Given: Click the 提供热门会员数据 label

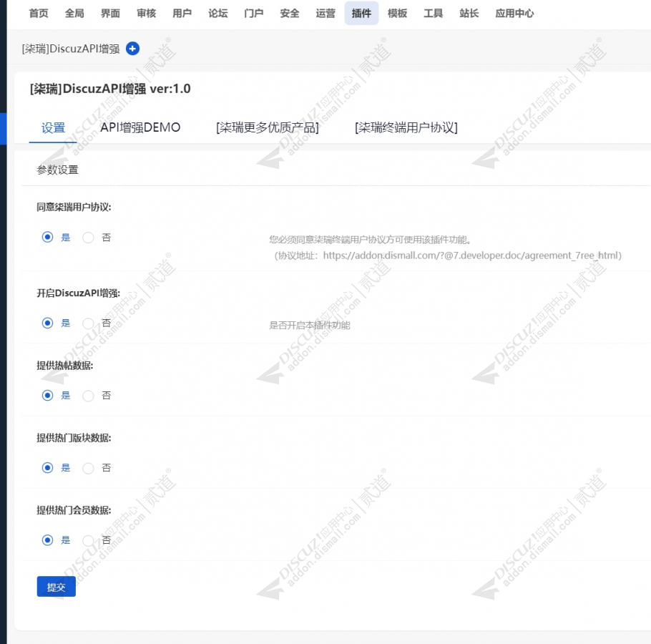Looking at the screenshot, I should pyautogui.click(x=74, y=510).
